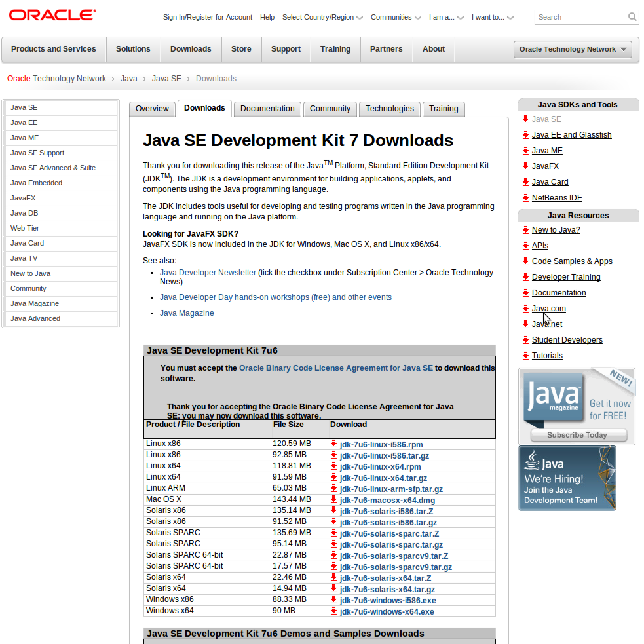
Task: Select Web Tier in left sidebar
Action: 61,228
